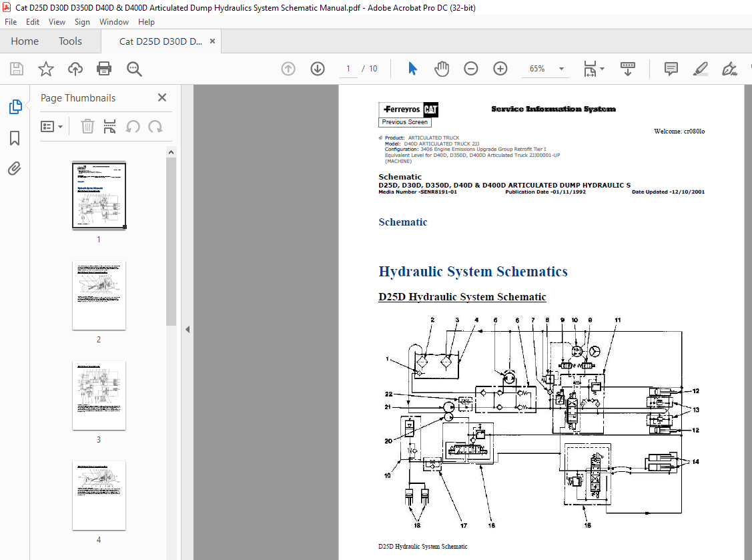Screen dimensions: 752x560
Task: Open the File menu
Action: [11, 22]
